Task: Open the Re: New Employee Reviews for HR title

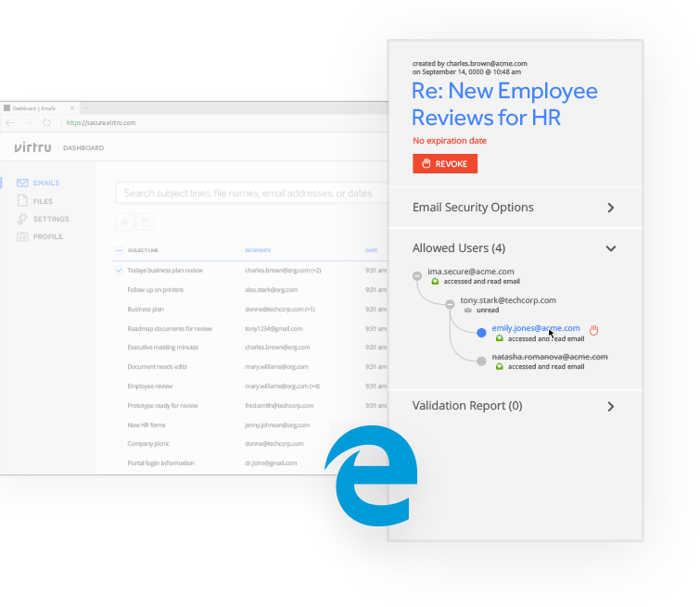Action: click(504, 104)
